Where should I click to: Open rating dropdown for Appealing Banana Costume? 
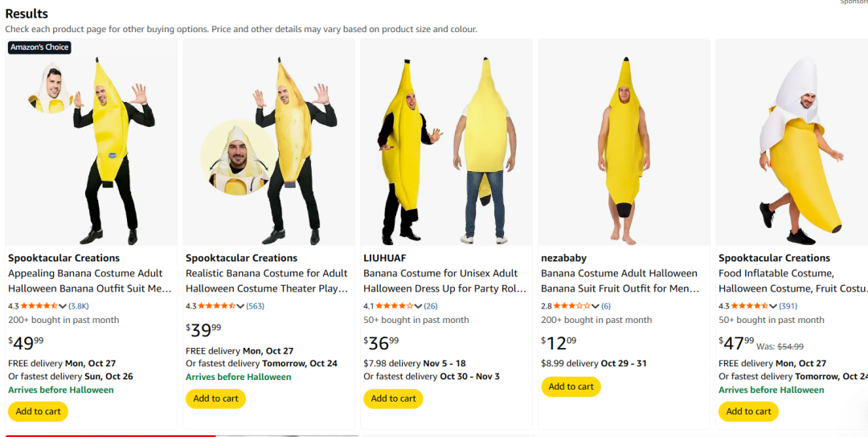63,306
